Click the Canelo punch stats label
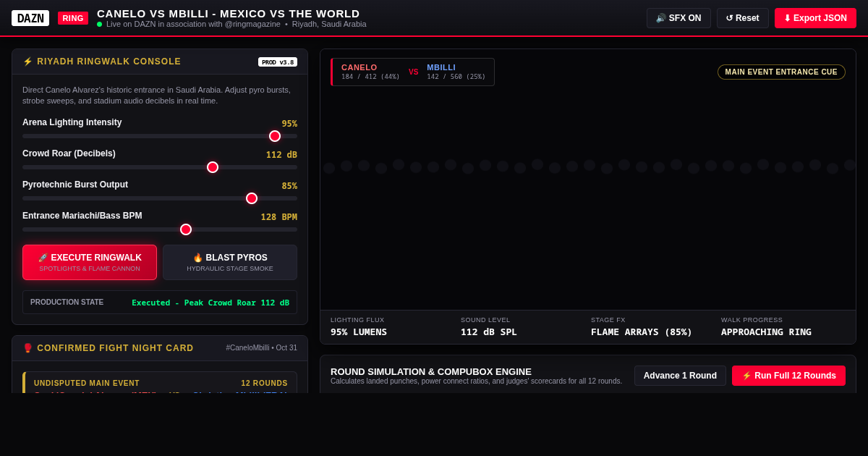The width and height of the screenshot is (868, 456). [370, 72]
